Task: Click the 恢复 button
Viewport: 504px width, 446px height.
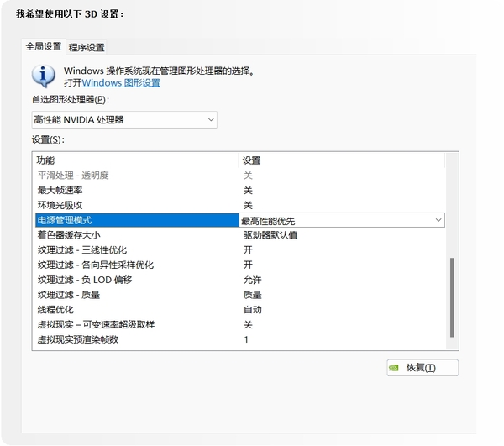Action: pyautogui.click(x=423, y=368)
